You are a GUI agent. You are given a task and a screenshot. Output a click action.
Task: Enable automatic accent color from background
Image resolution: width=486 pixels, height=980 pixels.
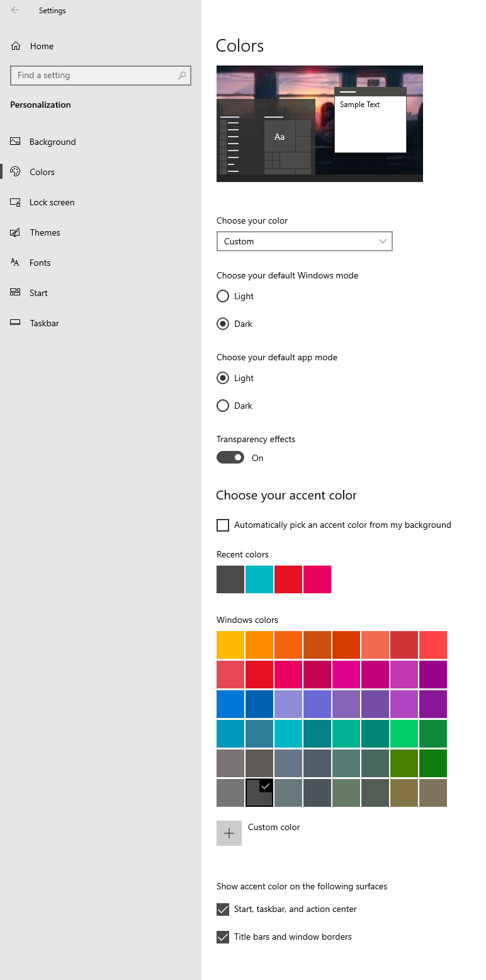tap(223, 525)
